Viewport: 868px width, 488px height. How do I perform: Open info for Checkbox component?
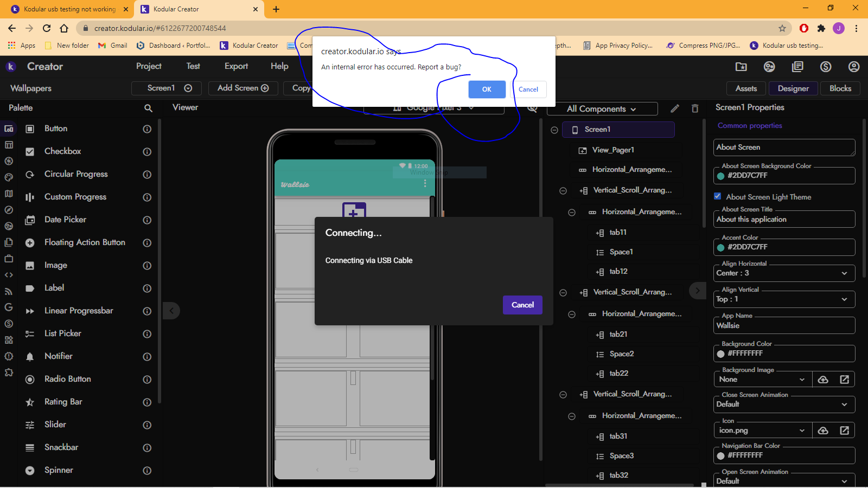point(147,152)
